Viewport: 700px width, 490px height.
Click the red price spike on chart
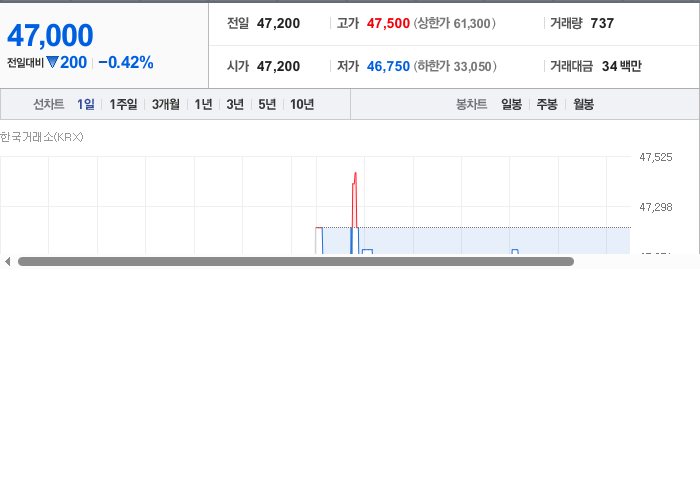(355, 199)
